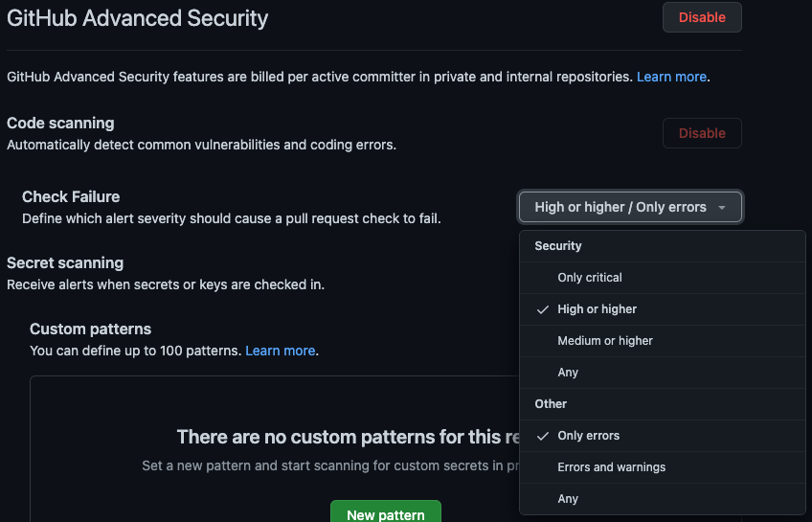Disable Code scanning feature

(702, 133)
